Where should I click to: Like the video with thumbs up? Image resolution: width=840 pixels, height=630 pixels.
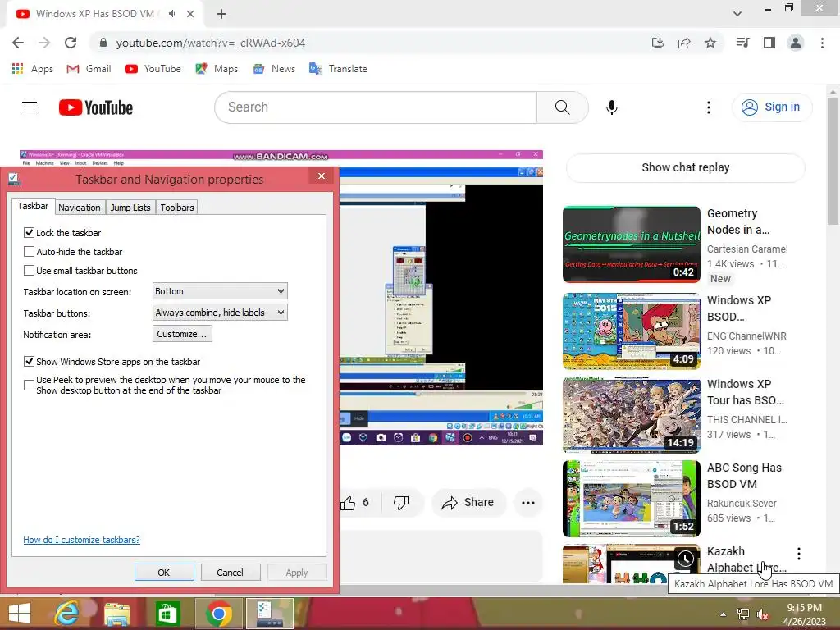point(354,503)
